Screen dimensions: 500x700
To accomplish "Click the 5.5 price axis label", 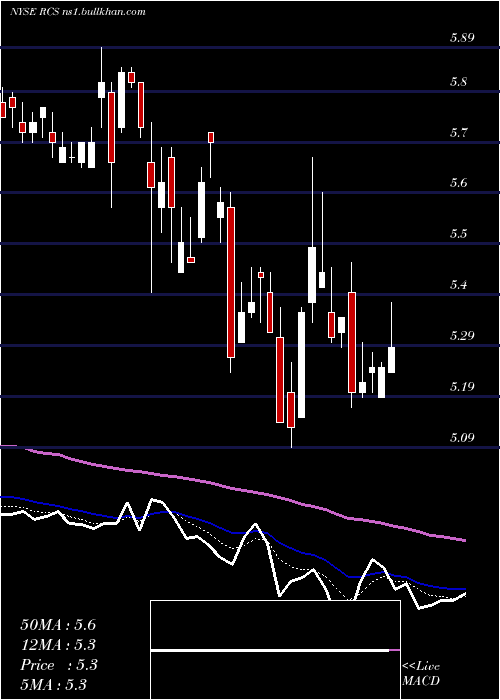I will (x=458, y=234).
